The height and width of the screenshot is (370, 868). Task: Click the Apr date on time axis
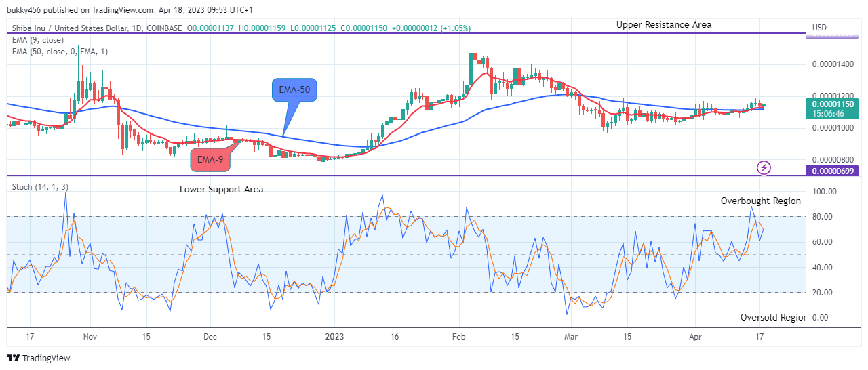point(695,336)
